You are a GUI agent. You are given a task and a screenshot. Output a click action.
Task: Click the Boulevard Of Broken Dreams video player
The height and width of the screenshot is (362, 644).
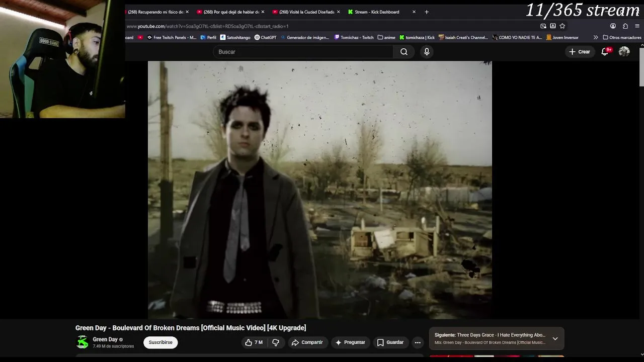[320, 190]
